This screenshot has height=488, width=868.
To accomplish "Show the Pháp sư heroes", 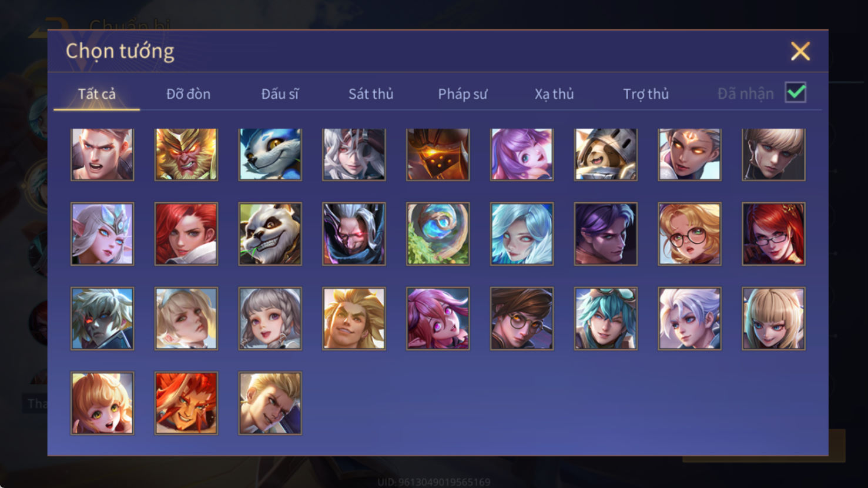I will click(x=463, y=94).
